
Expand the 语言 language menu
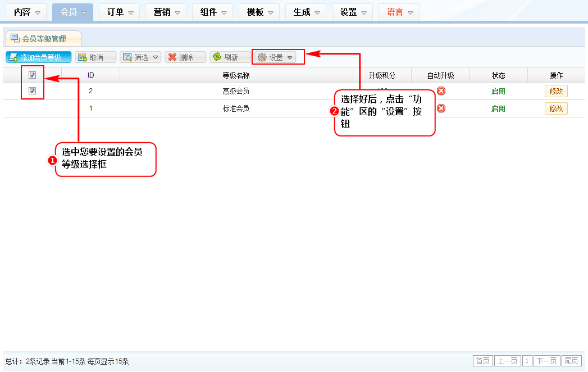(399, 12)
